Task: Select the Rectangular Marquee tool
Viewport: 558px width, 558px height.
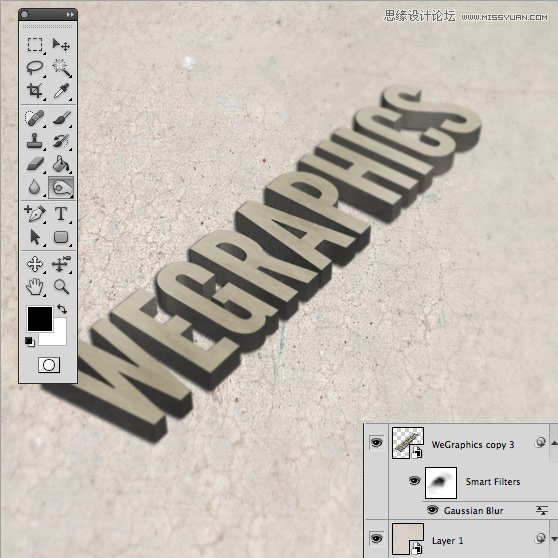Action: coord(35,45)
